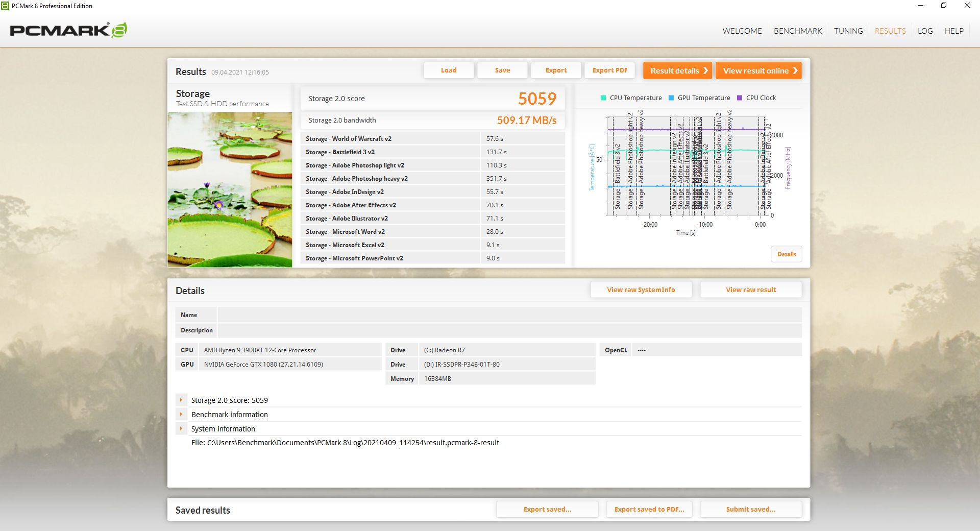Click Export saved to PDF... button
The height and width of the screenshot is (531, 980).
(649, 509)
